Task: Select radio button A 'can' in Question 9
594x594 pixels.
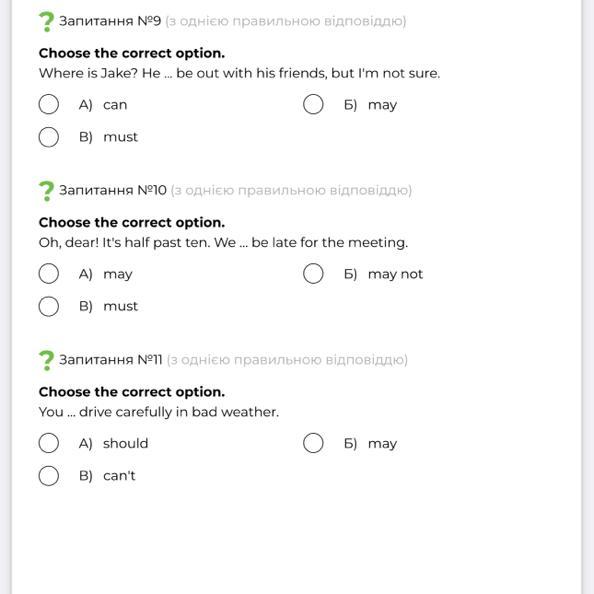Action: [x=48, y=104]
